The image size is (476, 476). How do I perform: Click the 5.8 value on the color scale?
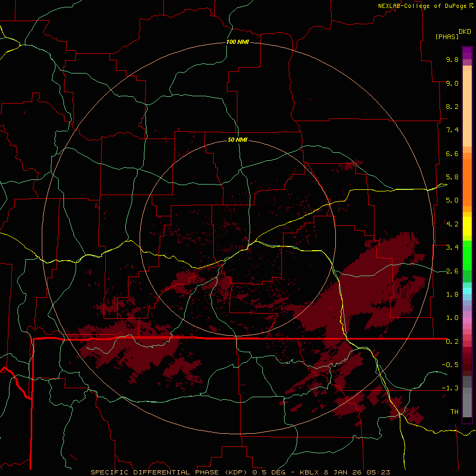pyautogui.click(x=452, y=177)
